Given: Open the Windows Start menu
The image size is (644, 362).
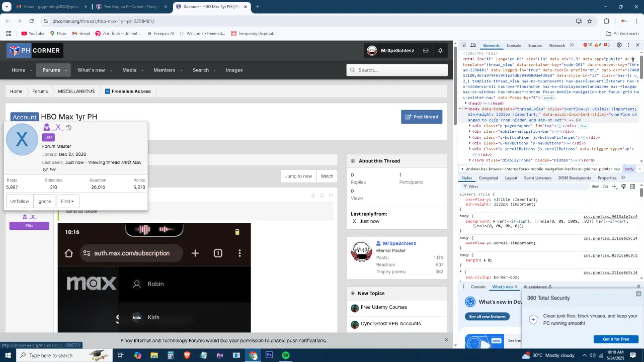Looking at the screenshot, I should click(8, 355).
